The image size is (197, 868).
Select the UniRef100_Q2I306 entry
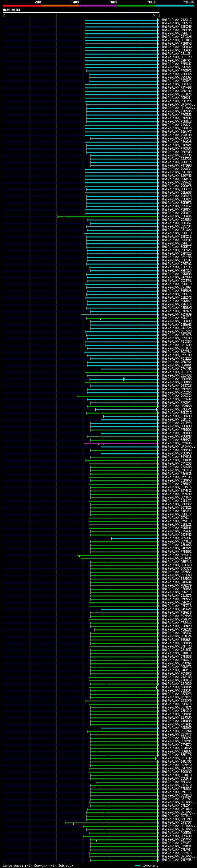(x=177, y=37)
